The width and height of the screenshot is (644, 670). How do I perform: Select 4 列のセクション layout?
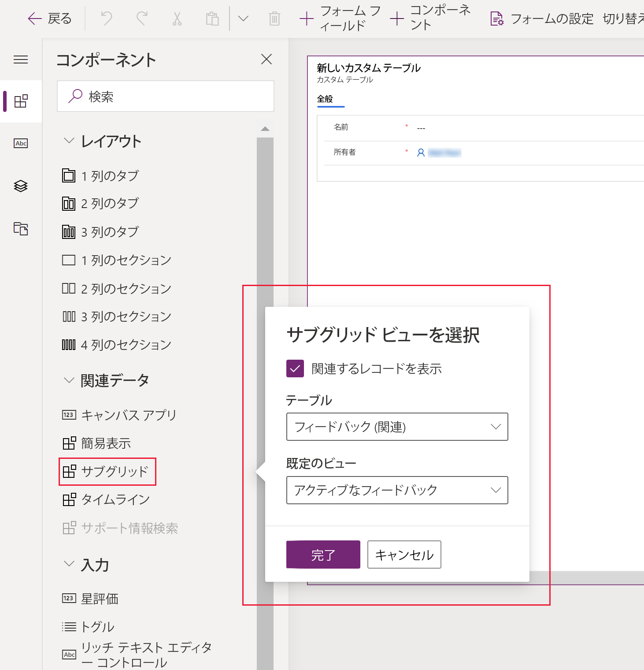point(117,344)
